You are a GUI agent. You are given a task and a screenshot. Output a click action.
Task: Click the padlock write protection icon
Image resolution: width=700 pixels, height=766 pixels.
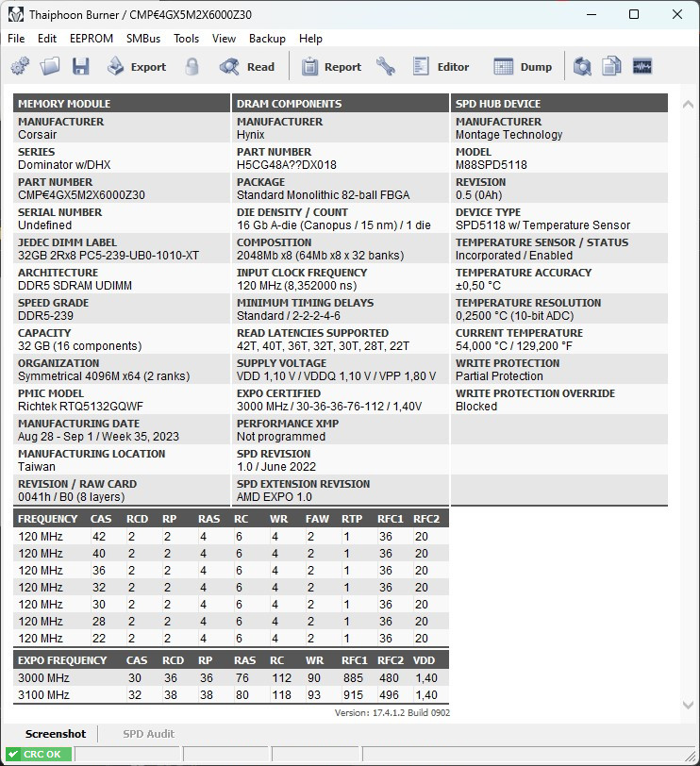click(x=192, y=67)
